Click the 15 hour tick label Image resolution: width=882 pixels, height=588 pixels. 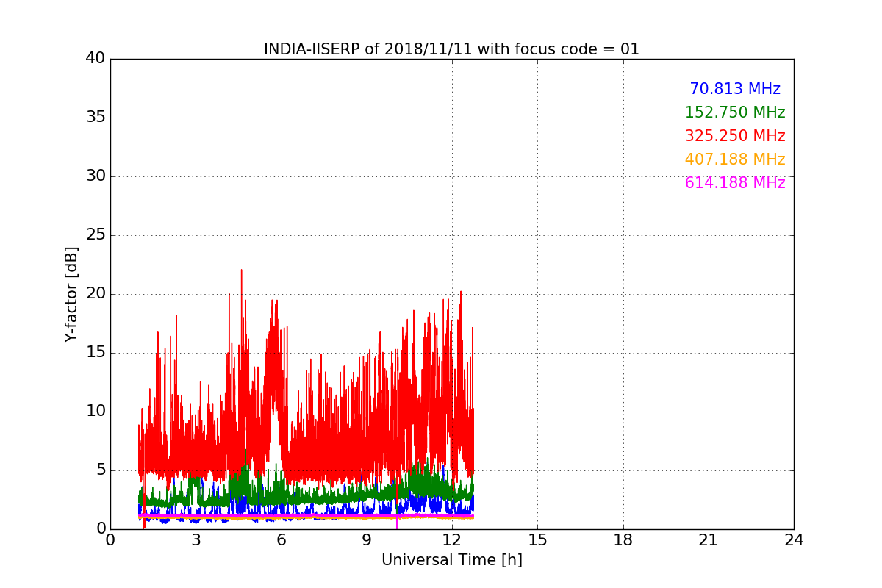(x=537, y=539)
